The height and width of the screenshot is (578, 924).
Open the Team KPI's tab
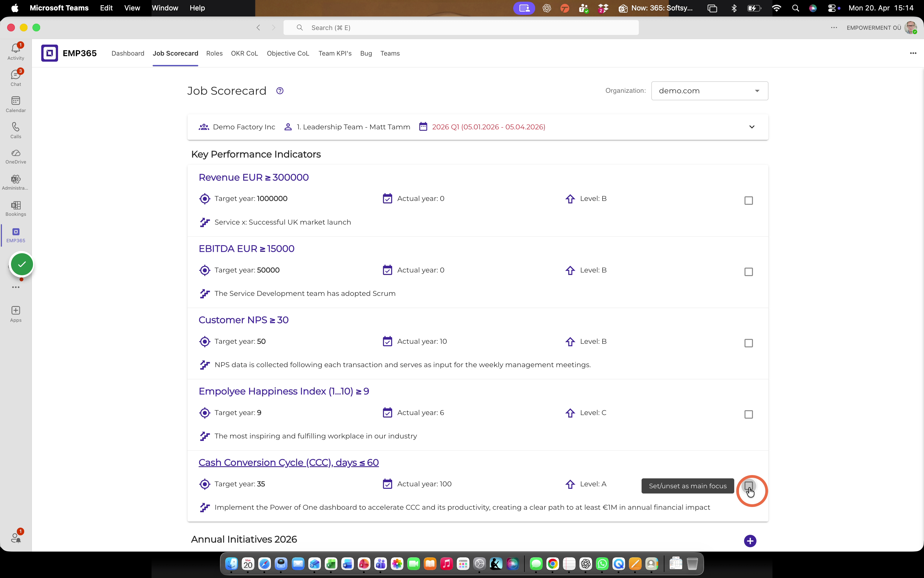point(335,53)
